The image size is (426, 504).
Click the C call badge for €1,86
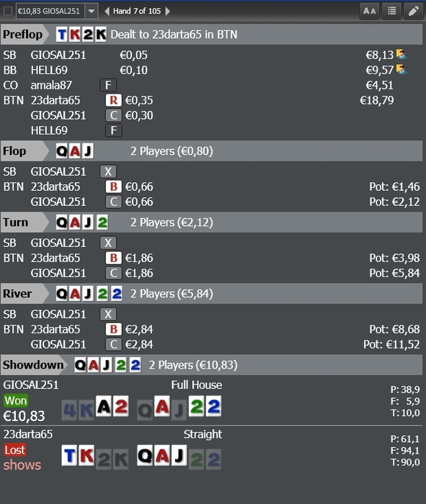pos(114,273)
